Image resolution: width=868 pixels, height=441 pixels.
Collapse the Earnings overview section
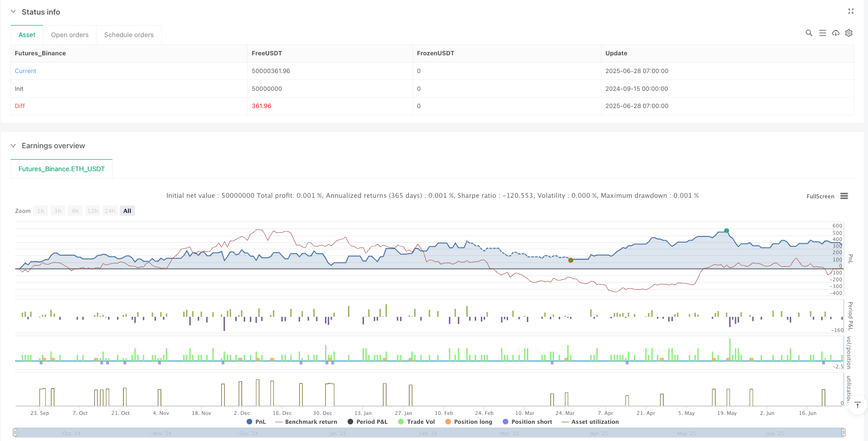coord(14,146)
